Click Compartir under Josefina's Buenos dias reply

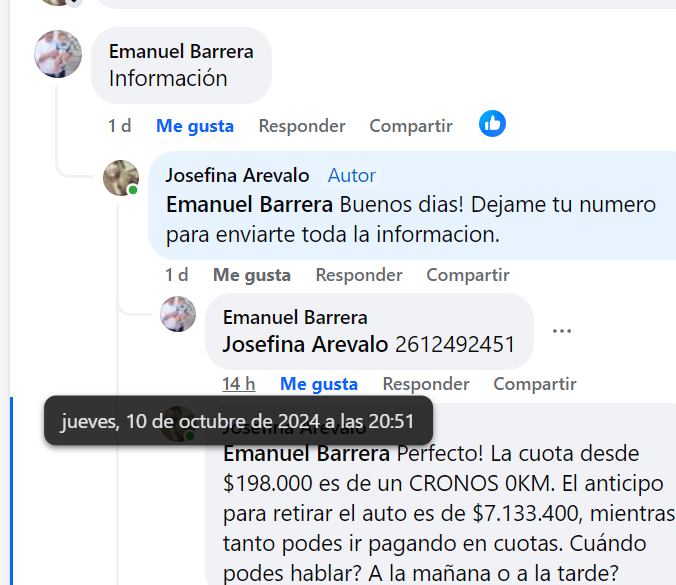pos(468,275)
